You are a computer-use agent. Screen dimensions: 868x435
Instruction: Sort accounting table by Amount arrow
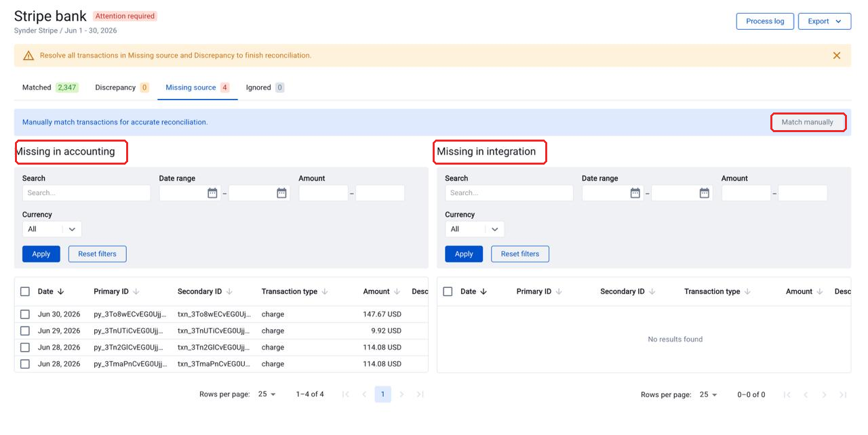pos(397,291)
